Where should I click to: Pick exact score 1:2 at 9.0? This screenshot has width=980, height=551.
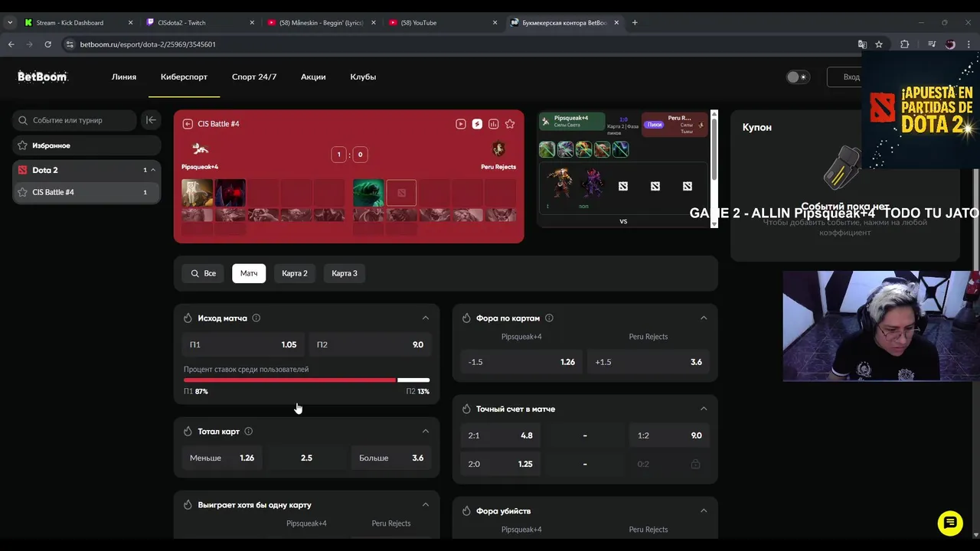[x=669, y=435]
